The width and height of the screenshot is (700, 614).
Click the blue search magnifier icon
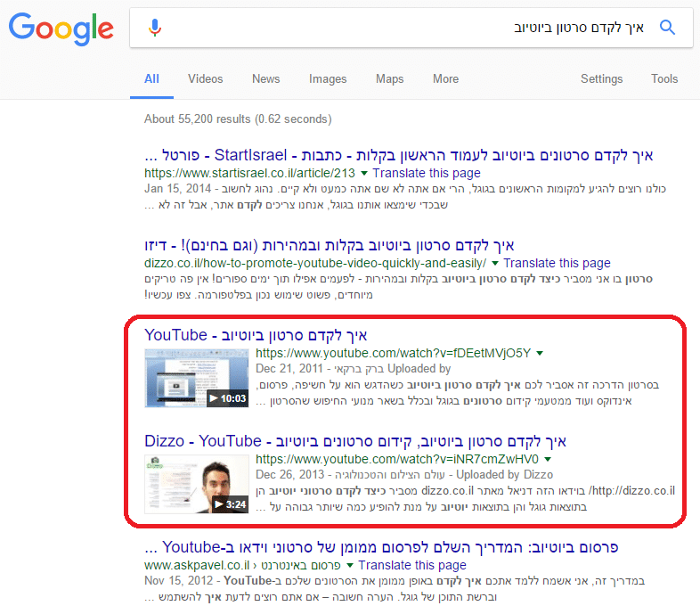(667, 28)
